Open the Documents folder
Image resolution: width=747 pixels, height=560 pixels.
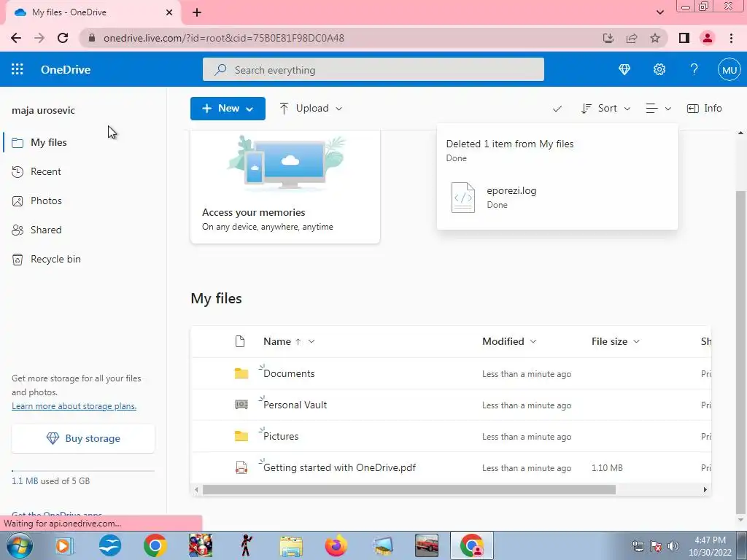289,373
